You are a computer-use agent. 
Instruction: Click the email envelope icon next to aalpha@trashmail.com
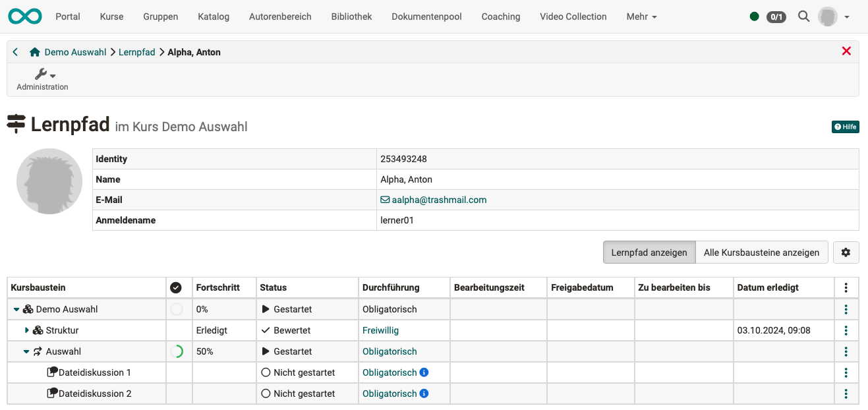(387, 199)
